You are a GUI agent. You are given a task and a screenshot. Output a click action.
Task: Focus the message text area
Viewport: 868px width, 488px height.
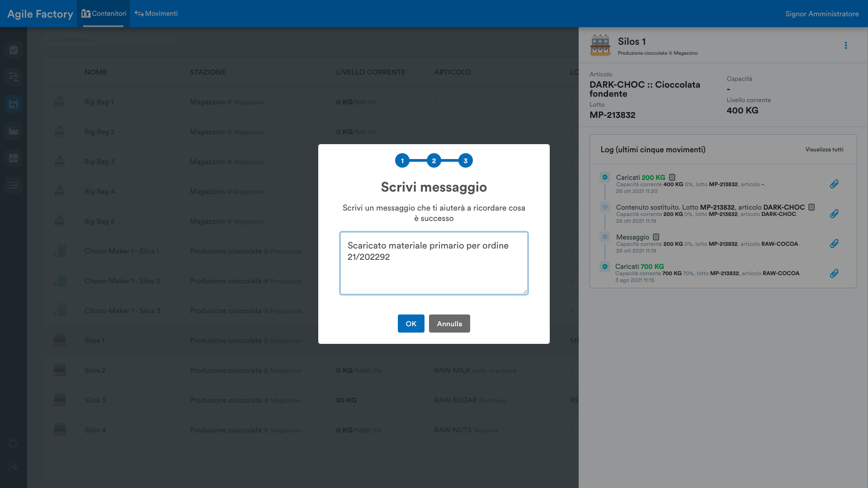click(x=434, y=263)
